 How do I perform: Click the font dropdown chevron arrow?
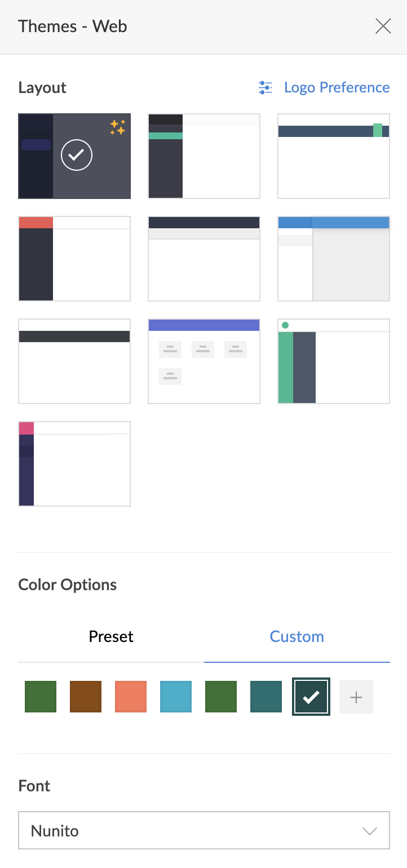coord(369,831)
